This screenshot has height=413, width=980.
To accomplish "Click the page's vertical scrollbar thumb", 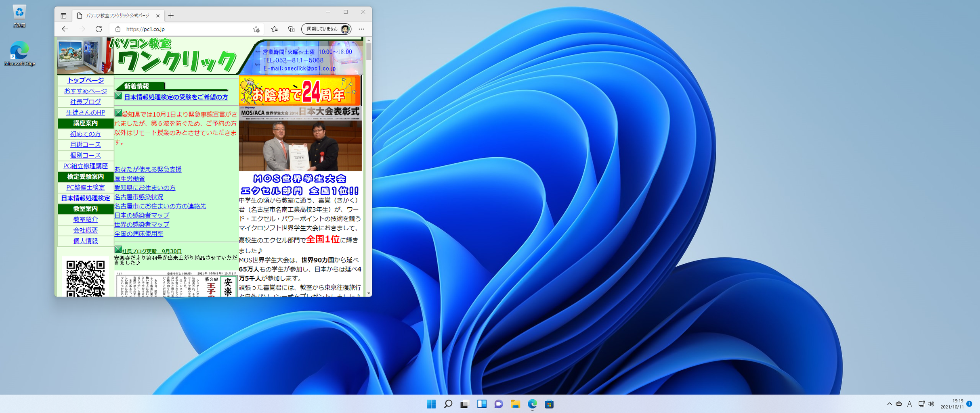I will click(x=369, y=52).
